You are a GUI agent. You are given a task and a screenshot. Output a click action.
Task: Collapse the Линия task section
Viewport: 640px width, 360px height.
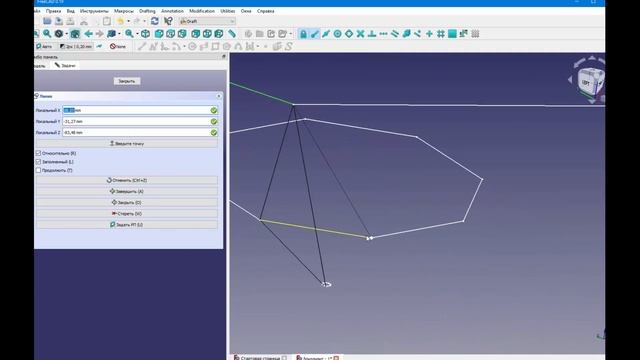coord(219,96)
